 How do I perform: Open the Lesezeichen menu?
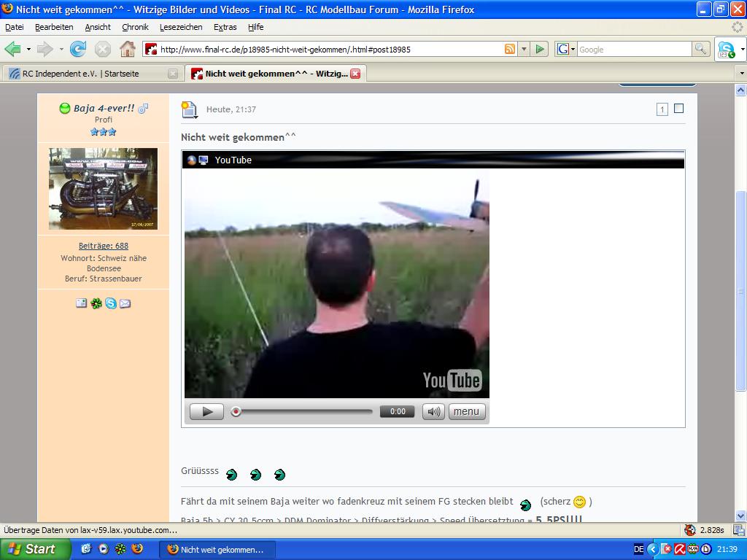tap(181, 27)
